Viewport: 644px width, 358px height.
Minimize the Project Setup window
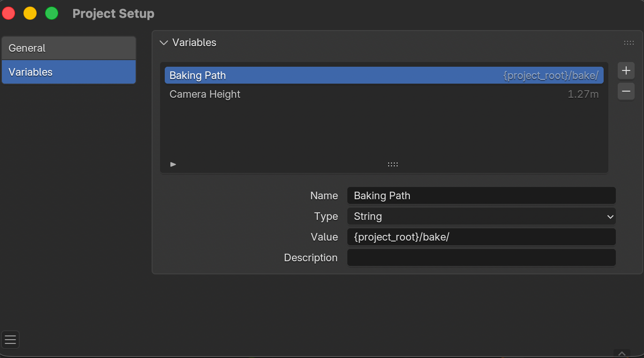(x=30, y=14)
